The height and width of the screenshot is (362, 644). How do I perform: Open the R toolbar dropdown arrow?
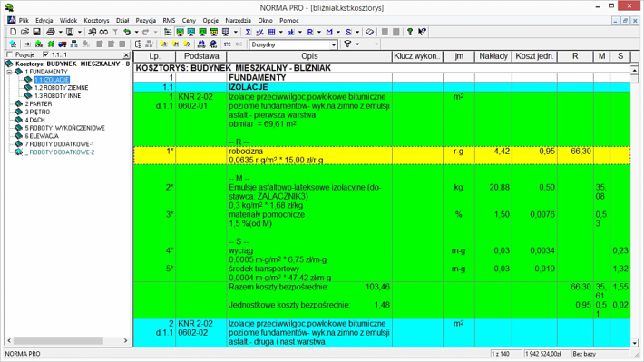(x=319, y=32)
